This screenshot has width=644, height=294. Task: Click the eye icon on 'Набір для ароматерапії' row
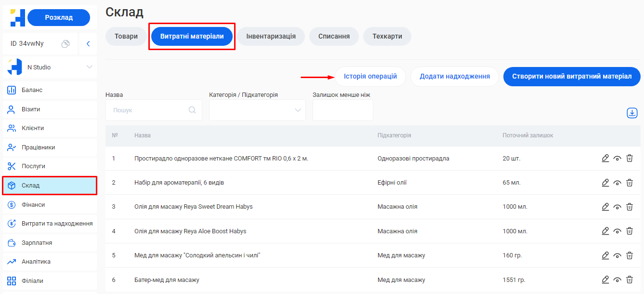tap(618, 182)
